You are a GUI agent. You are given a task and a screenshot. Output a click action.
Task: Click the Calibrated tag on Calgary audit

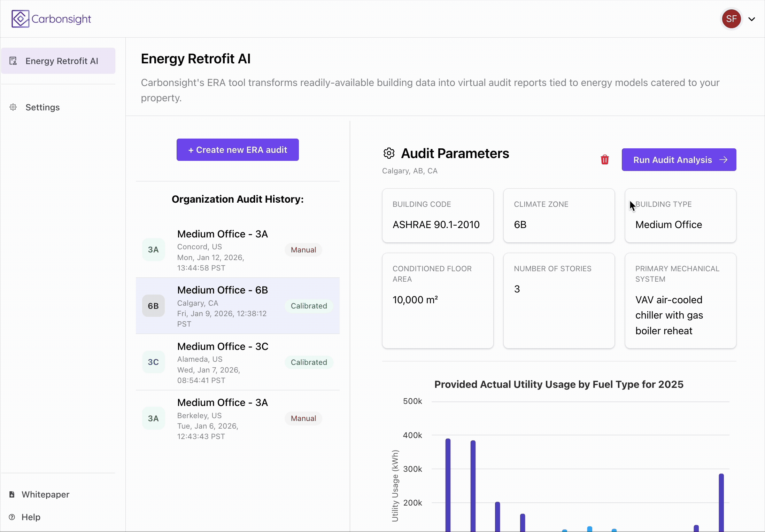pyautogui.click(x=309, y=306)
